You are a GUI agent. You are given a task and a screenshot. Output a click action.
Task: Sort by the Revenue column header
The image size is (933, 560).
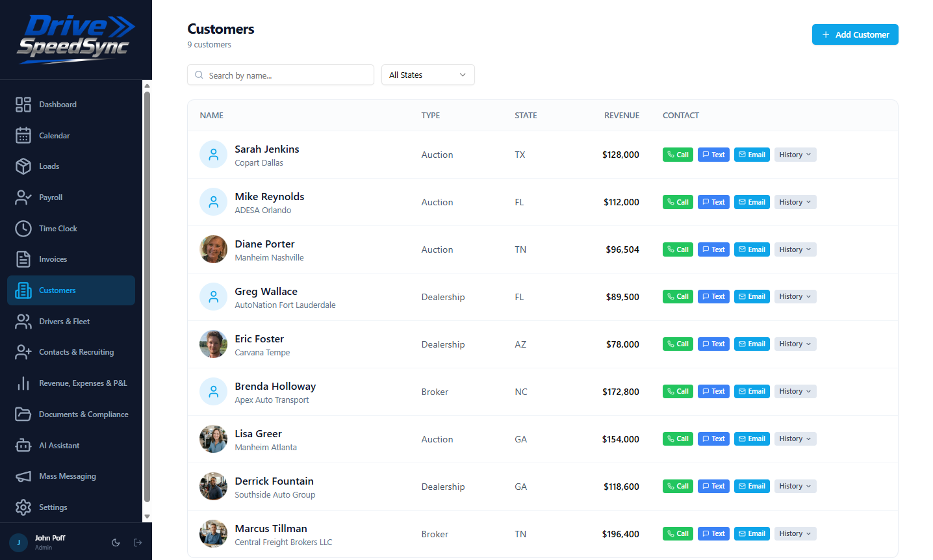pyautogui.click(x=622, y=116)
